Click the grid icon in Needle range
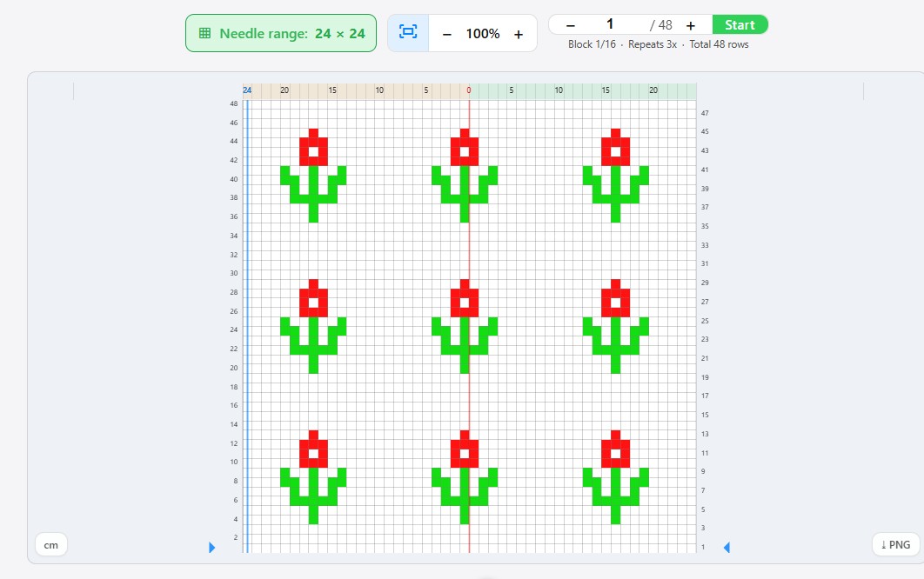Image resolution: width=924 pixels, height=579 pixels. click(204, 33)
